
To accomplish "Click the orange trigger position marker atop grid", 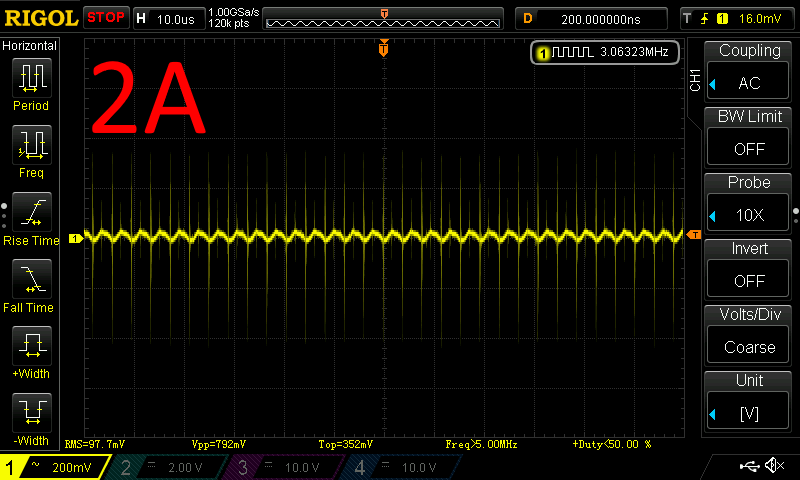I will point(384,48).
